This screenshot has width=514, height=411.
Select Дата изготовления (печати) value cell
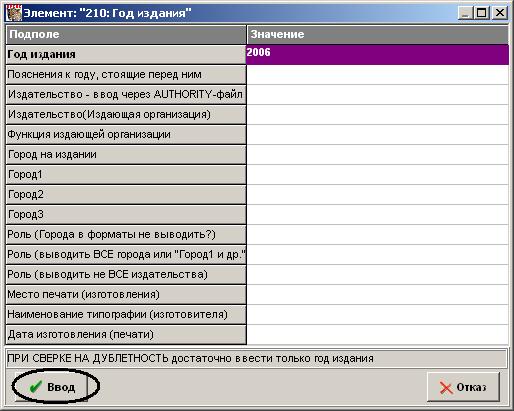377,335
